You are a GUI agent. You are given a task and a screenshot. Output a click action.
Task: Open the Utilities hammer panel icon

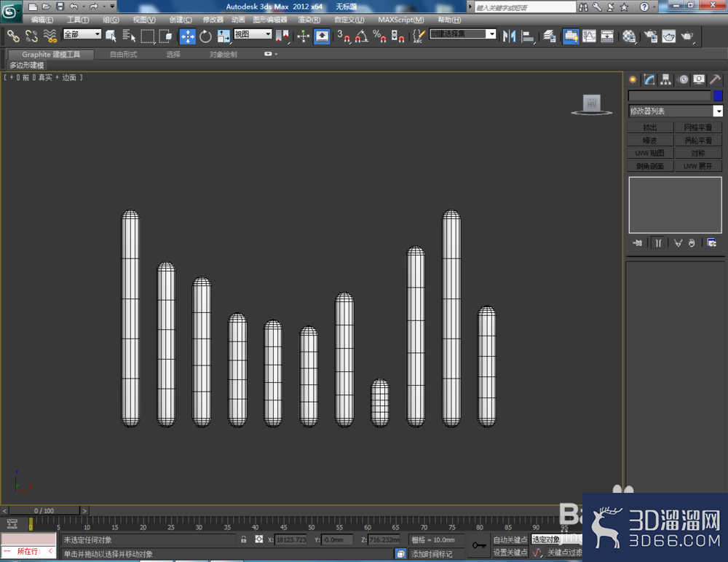click(x=715, y=80)
